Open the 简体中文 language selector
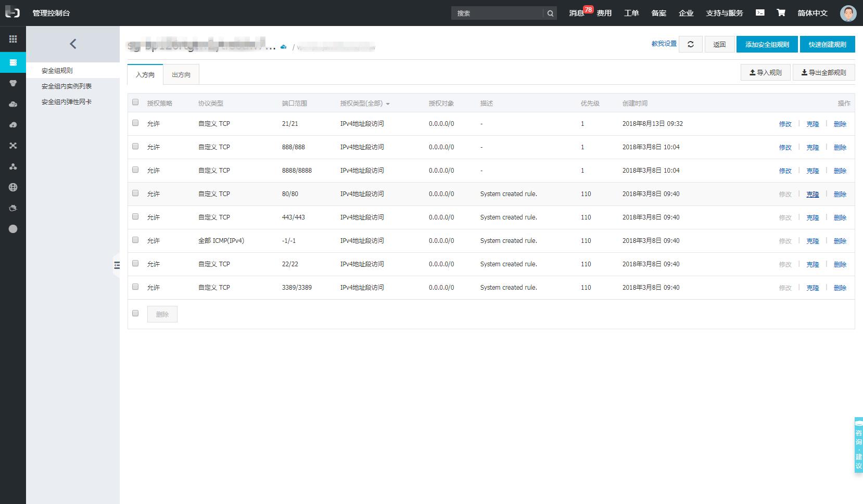Image resolution: width=863 pixels, height=504 pixels. click(x=812, y=13)
